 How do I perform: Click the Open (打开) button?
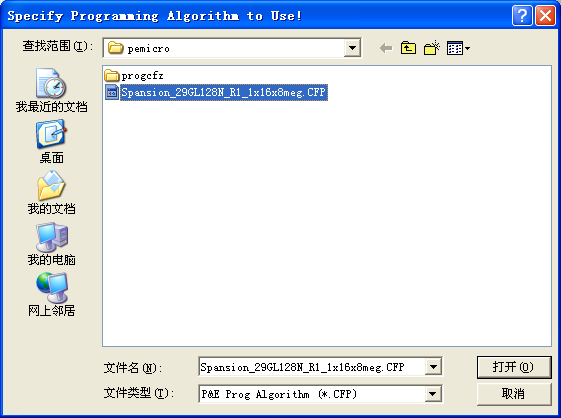coord(514,367)
